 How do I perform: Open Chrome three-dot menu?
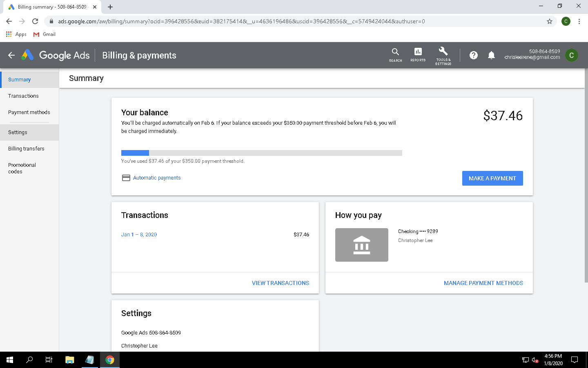point(579,21)
